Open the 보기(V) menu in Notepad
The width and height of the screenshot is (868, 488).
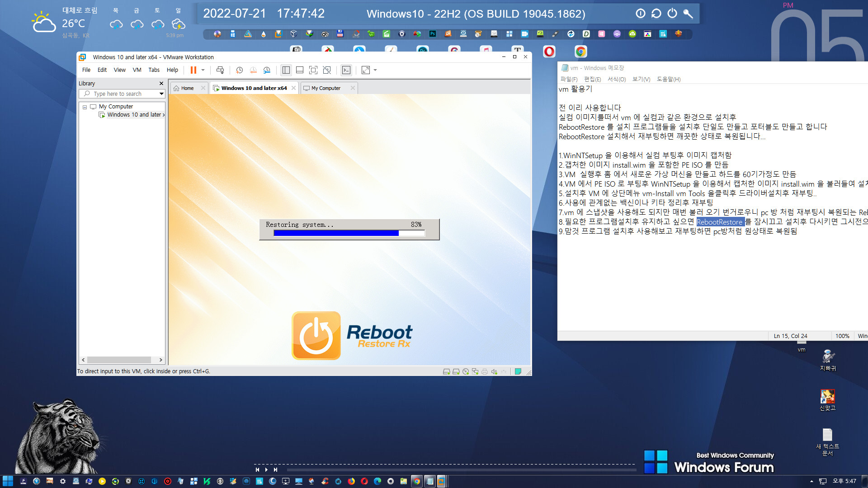(x=641, y=79)
